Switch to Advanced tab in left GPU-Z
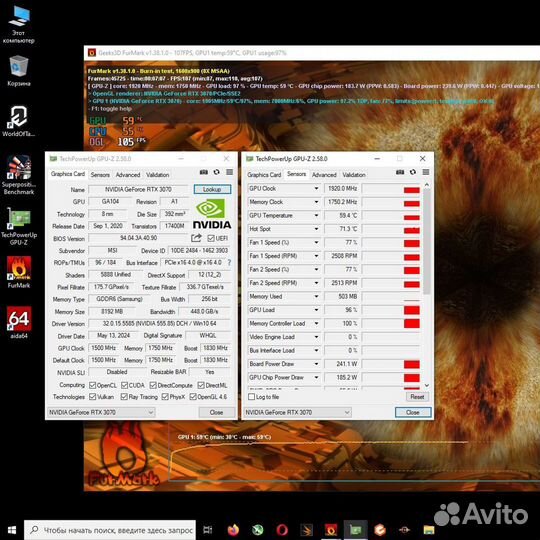This screenshot has height=540, width=540. tap(128, 175)
